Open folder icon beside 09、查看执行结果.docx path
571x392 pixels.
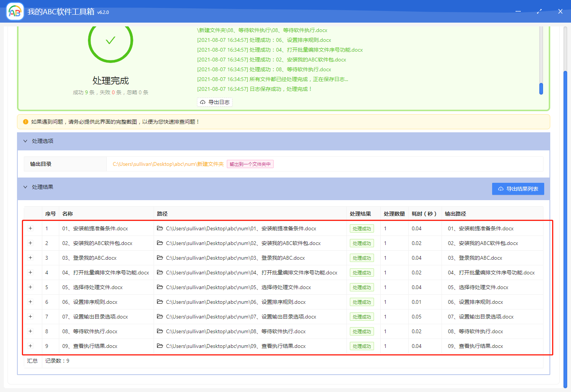point(160,346)
